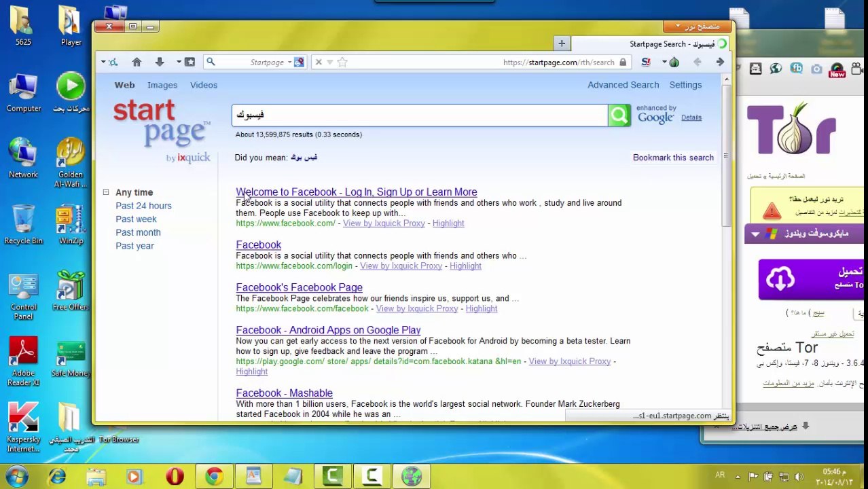868x489 pixels.
Task: Click the padlock icon in the address bar
Action: point(622,62)
